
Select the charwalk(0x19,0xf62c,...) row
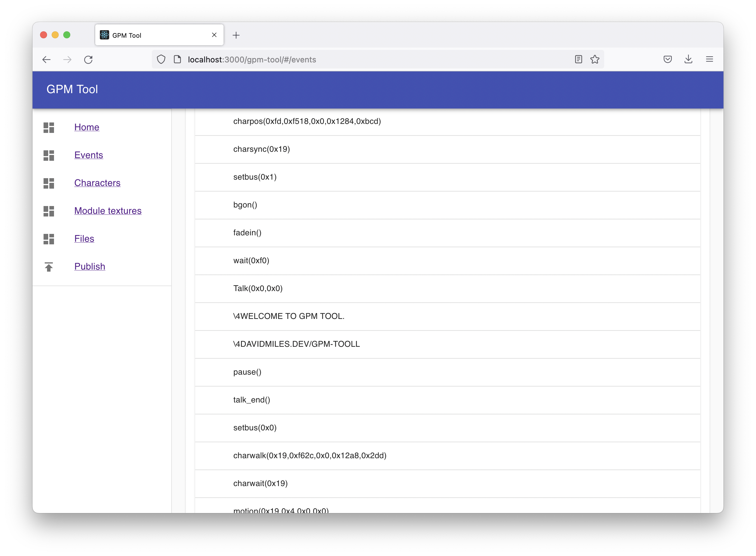coord(448,456)
